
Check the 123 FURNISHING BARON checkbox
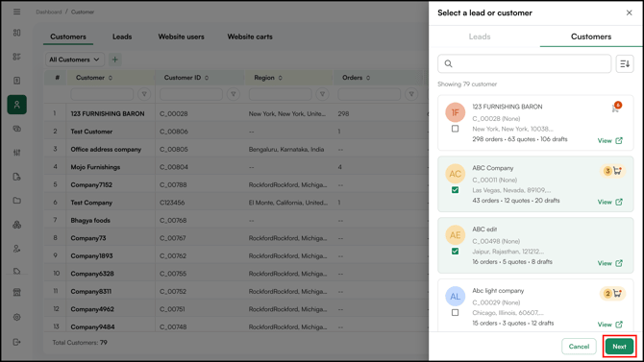455,129
